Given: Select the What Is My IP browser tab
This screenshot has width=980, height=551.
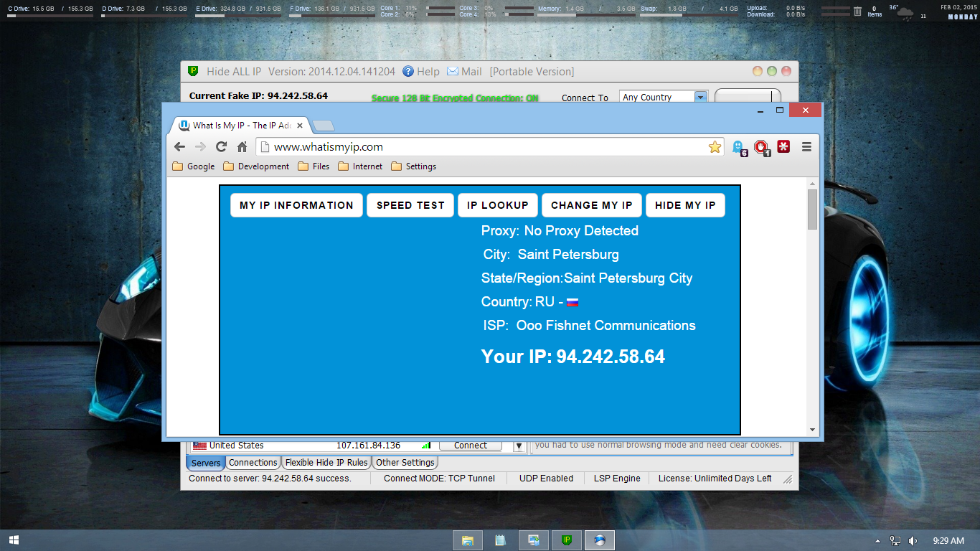Looking at the screenshot, I should [x=240, y=126].
